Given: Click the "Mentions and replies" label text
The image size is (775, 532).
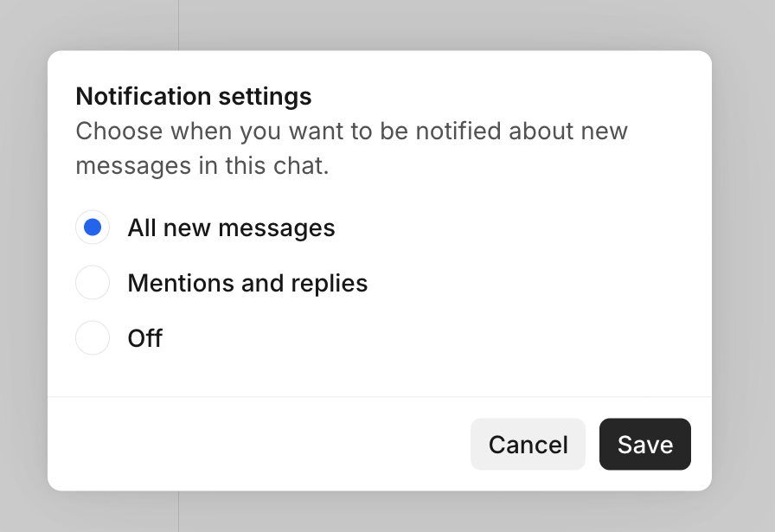Looking at the screenshot, I should [247, 283].
